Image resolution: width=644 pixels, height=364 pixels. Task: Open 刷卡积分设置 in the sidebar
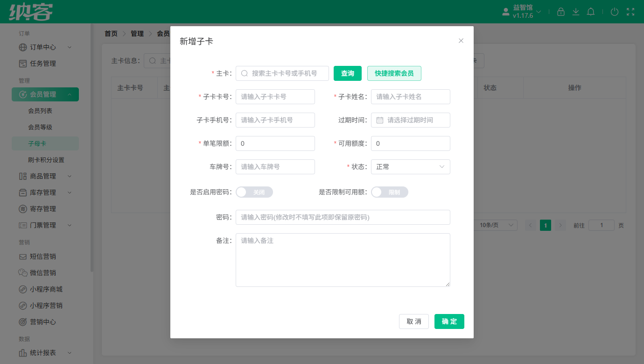click(x=46, y=160)
